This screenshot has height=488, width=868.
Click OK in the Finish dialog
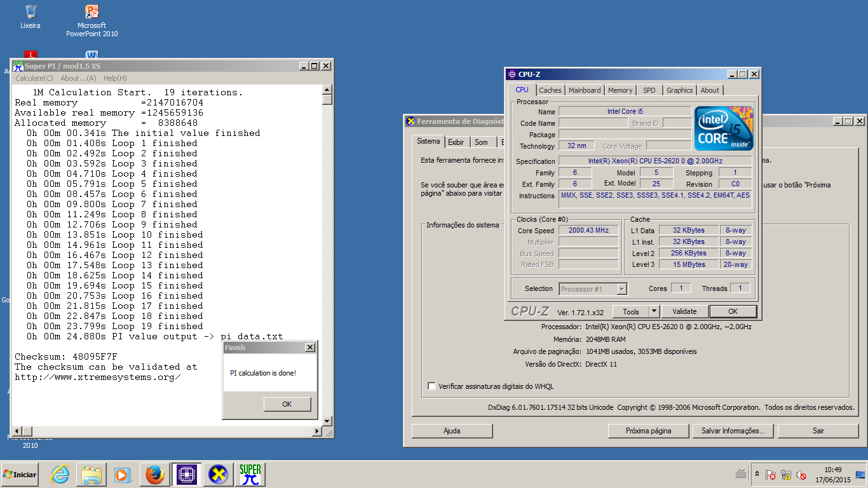(x=287, y=404)
